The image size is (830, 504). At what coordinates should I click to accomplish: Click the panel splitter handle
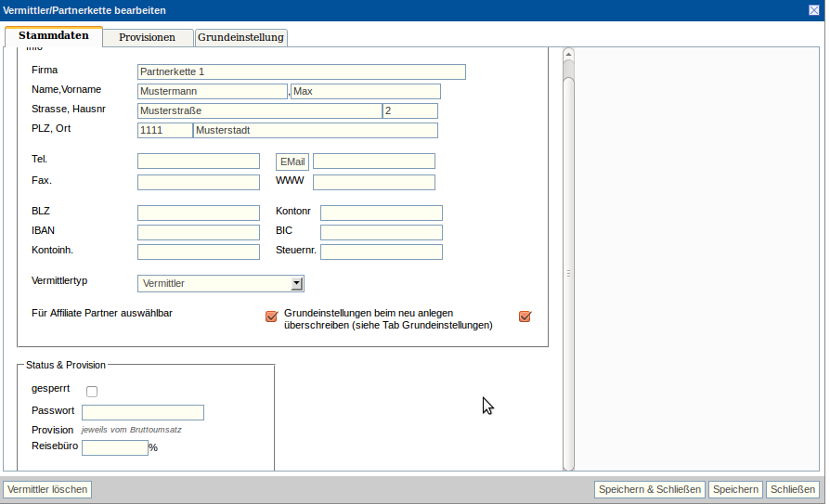click(568, 273)
